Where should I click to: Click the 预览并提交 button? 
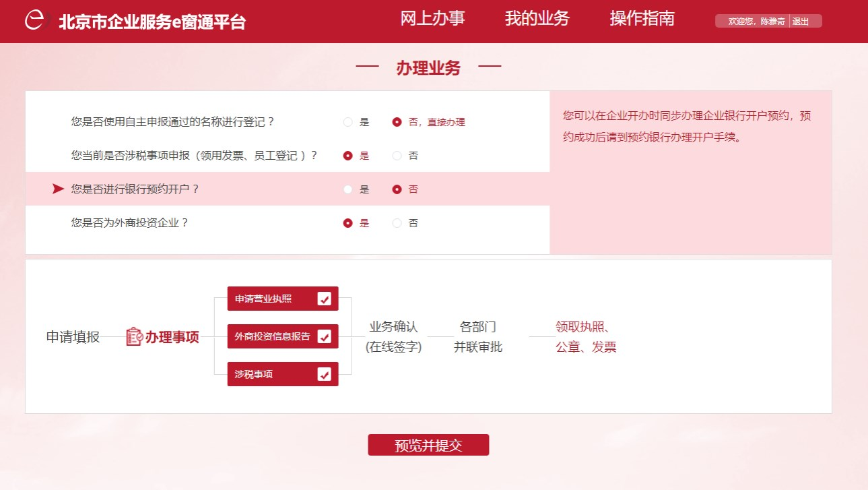(428, 445)
